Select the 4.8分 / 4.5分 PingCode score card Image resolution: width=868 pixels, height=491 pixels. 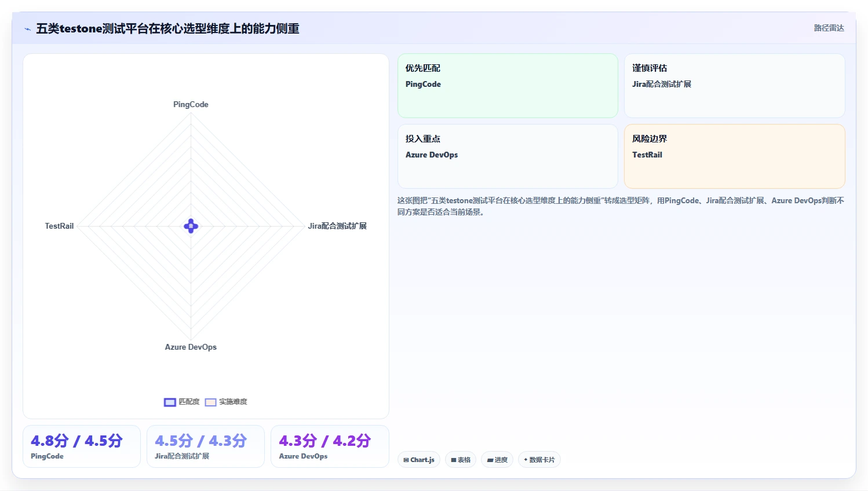[x=82, y=446]
